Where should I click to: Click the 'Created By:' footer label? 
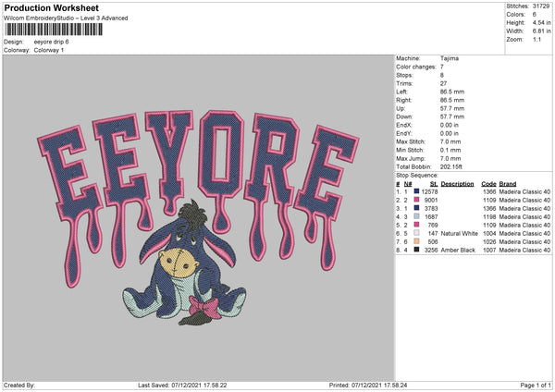pyautogui.click(x=19, y=385)
